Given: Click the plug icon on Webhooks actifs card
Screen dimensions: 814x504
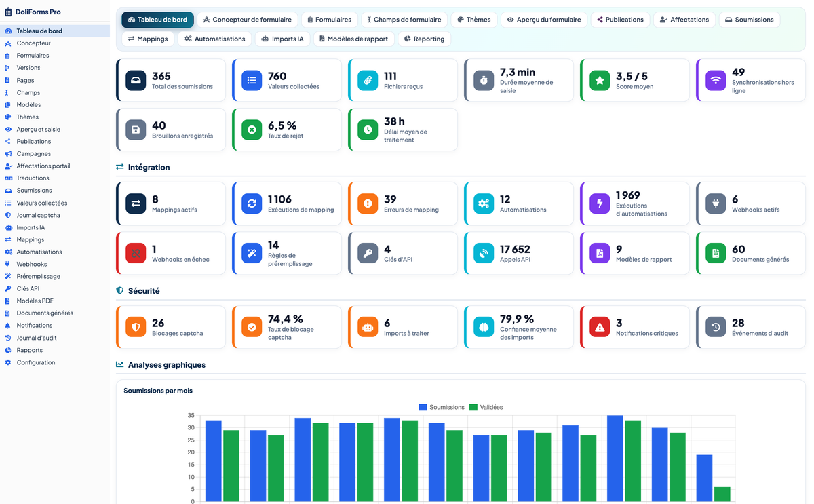Looking at the screenshot, I should 716,203.
